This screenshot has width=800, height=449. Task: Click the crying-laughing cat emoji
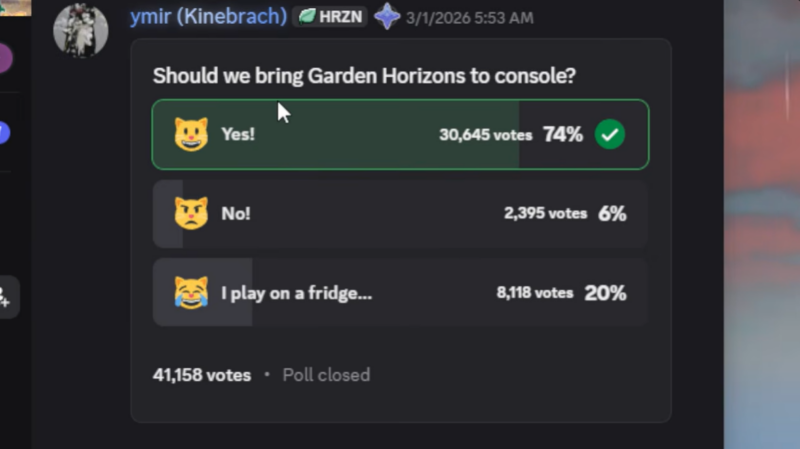tap(191, 293)
